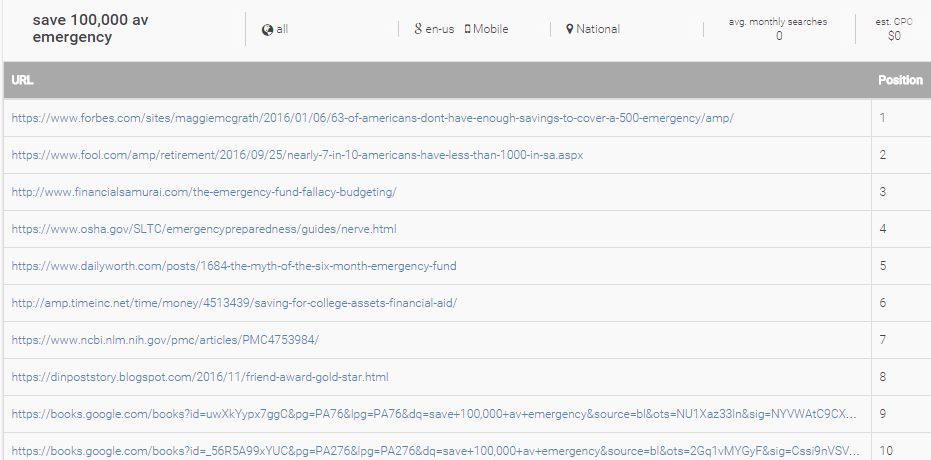Click the Google 'g' icon beside en-us
Image resolution: width=931 pixels, height=460 pixels.
[418, 28]
